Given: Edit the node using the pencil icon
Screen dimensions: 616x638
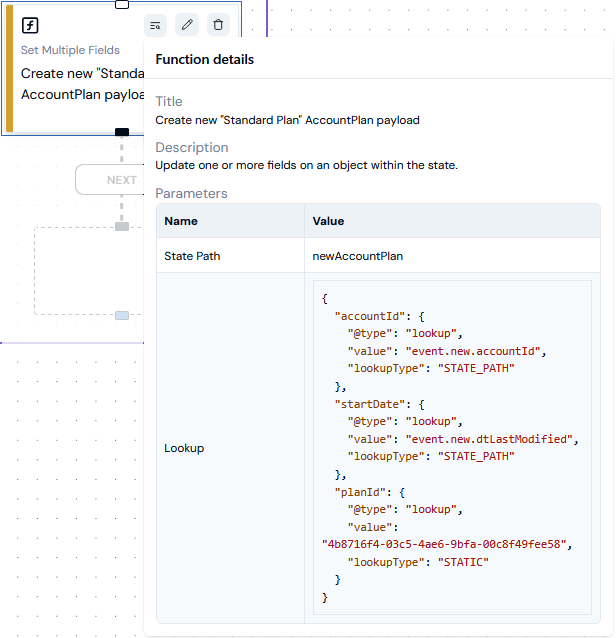Looking at the screenshot, I should 187,25.
